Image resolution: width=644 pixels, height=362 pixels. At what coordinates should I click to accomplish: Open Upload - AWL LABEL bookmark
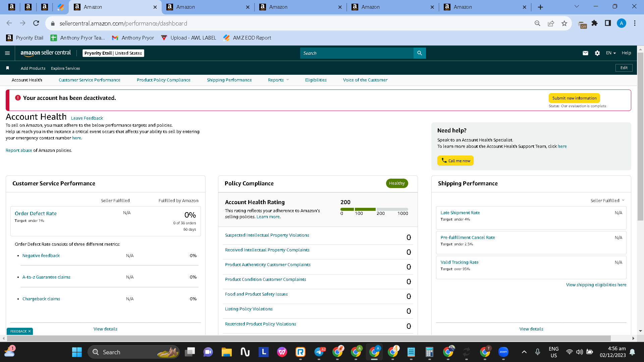tap(189, 38)
